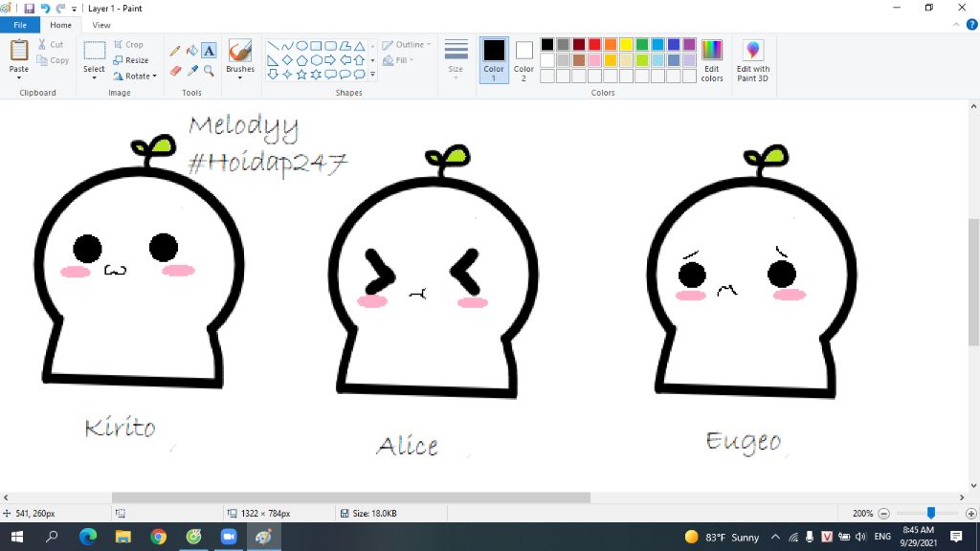
Task: Select the Magnifier tool
Action: click(x=209, y=71)
